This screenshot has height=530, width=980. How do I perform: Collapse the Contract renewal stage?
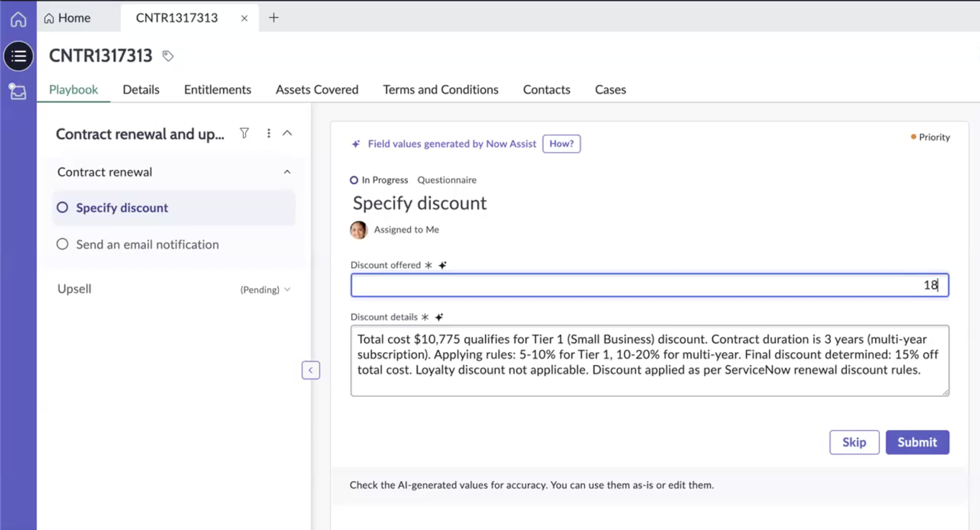coord(287,172)
